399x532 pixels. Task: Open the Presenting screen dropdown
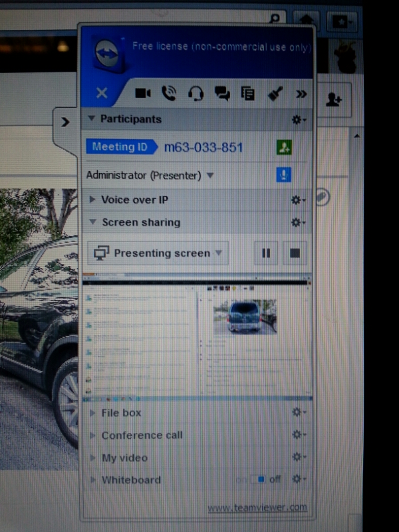(158, 253)
